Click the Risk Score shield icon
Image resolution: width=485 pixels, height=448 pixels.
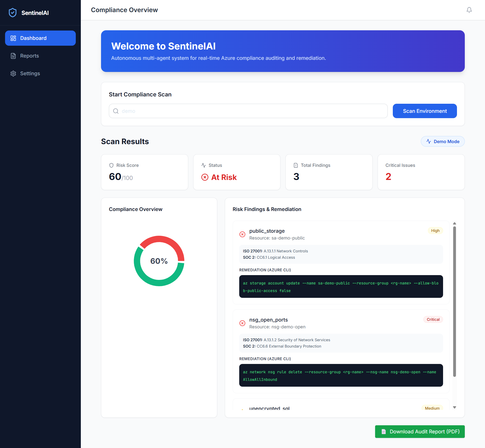click(x=111, y=165)
